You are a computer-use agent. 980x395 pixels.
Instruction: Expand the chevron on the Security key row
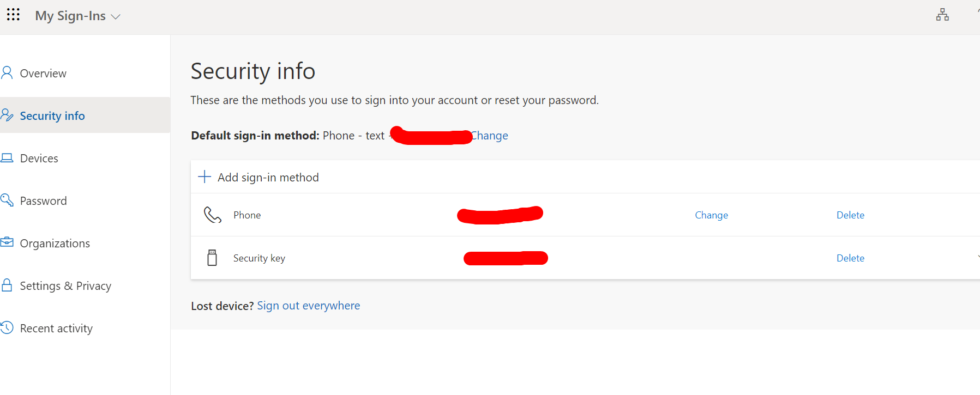coord(978,256)
